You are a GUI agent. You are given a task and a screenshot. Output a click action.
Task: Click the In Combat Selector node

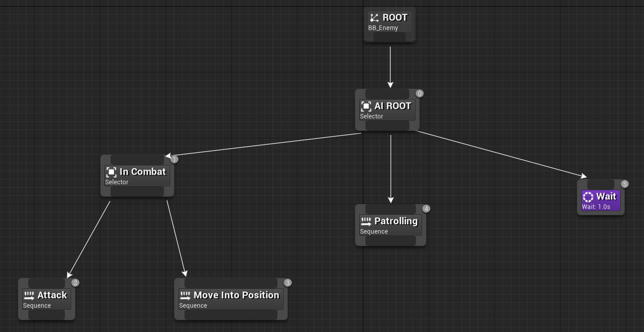(137, 176)
